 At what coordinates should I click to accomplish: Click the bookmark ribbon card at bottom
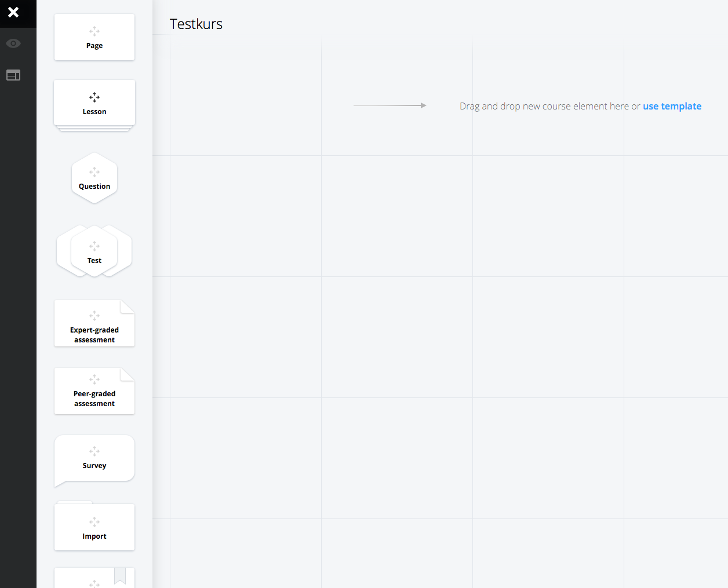(94, 578)
